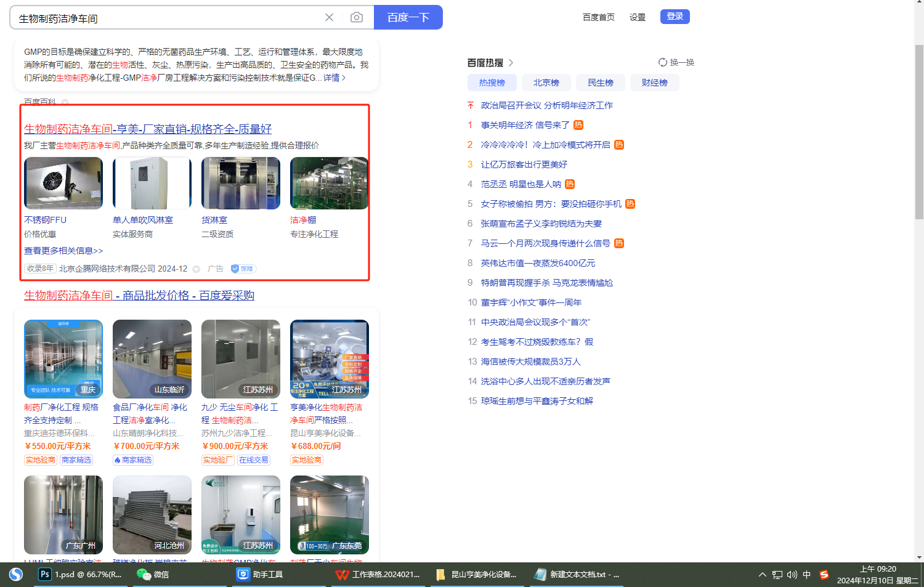
Task: Click the 重庆迪芬德环保科 seller name
Action: [59, 433]
